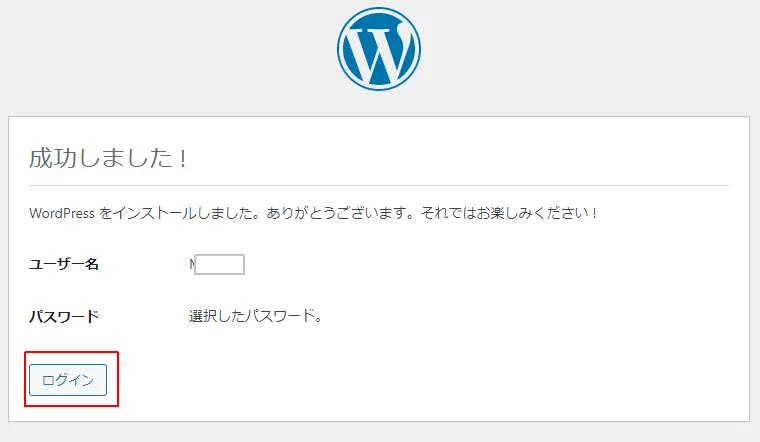Click the exclamation mark in the heading
Viewport: 760px width, 442px height.
coord(183,158)
